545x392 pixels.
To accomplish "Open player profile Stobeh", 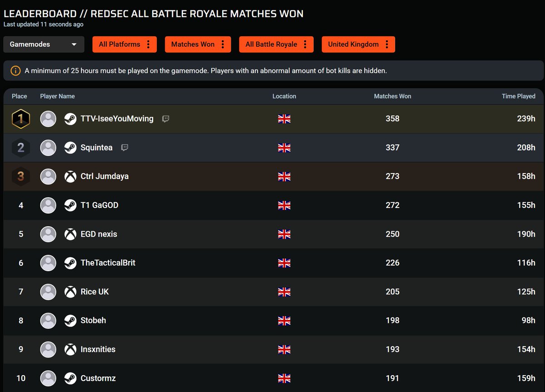I will [x=94, y=320].
